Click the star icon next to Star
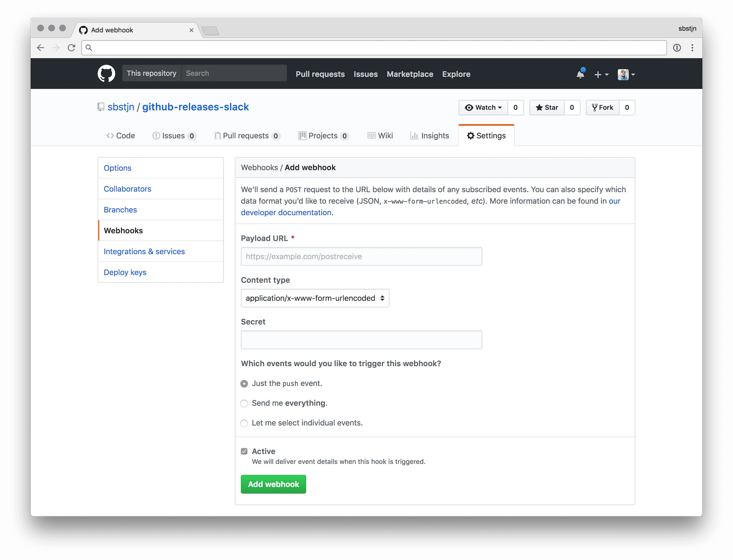 pyautogui.click(x=540, y=107)
